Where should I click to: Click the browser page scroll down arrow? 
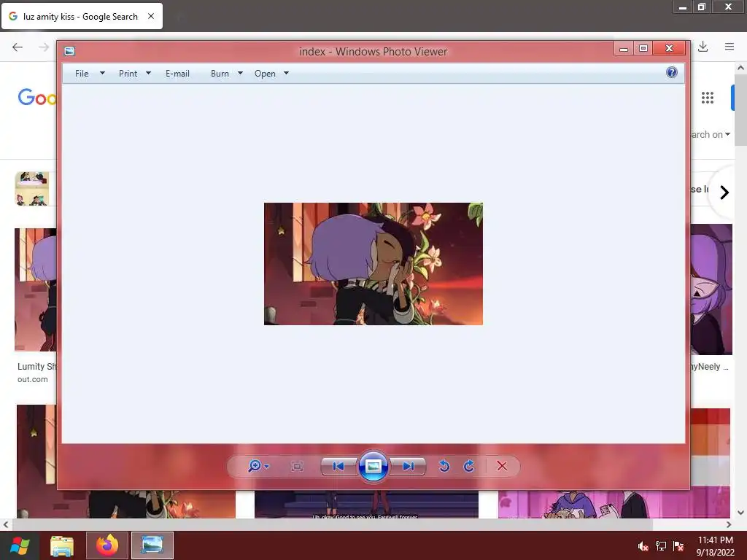[x=741, y=513]
